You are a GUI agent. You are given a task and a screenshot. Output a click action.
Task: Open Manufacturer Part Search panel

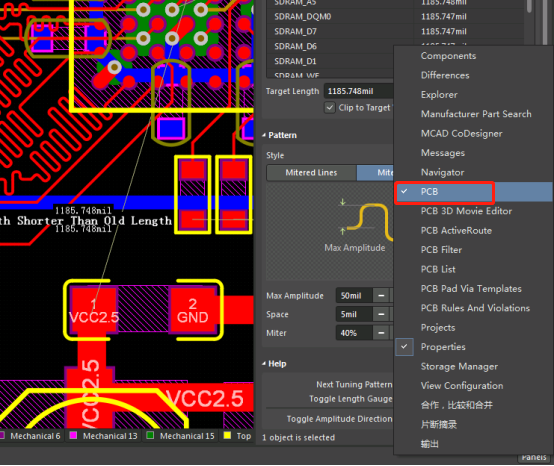coord(476,114)
